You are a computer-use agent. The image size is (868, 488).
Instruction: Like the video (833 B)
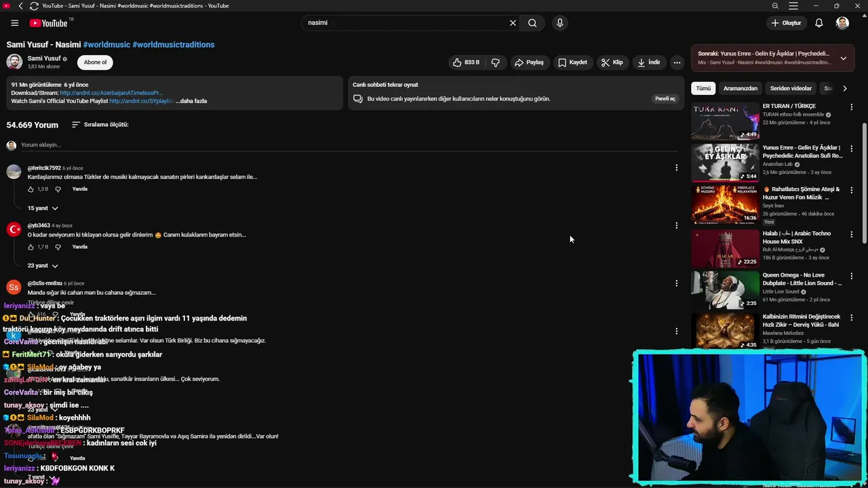(x=467, y=62)
